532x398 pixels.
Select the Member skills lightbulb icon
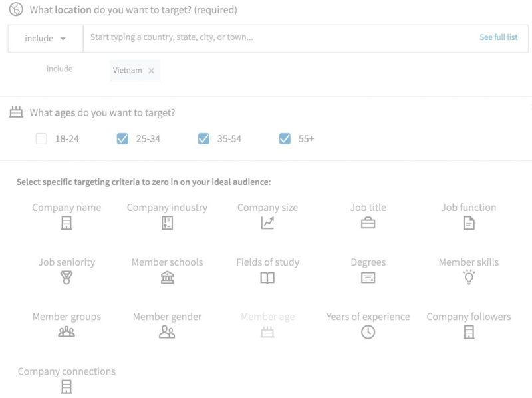tap(469, 277)
